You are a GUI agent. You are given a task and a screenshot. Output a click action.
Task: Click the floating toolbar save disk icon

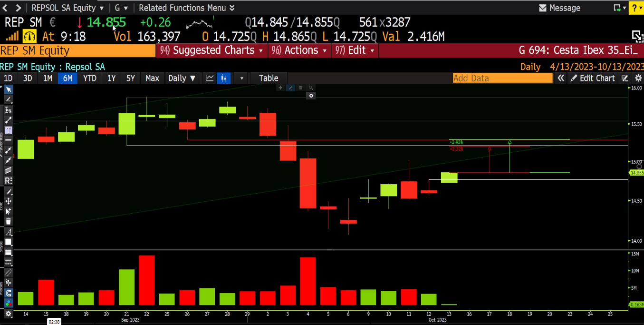pyautogui.click(x=301, y=88)
